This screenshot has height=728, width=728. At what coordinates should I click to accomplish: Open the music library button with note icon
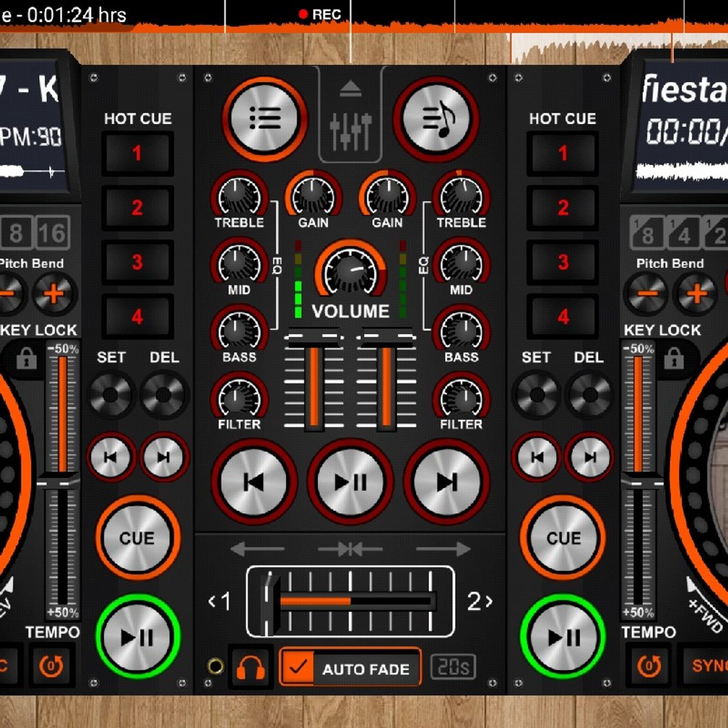436,119
